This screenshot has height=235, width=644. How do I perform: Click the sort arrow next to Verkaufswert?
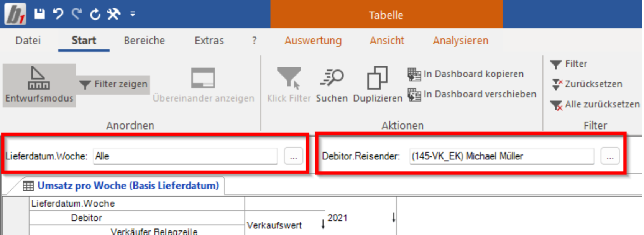coord(323,224)
